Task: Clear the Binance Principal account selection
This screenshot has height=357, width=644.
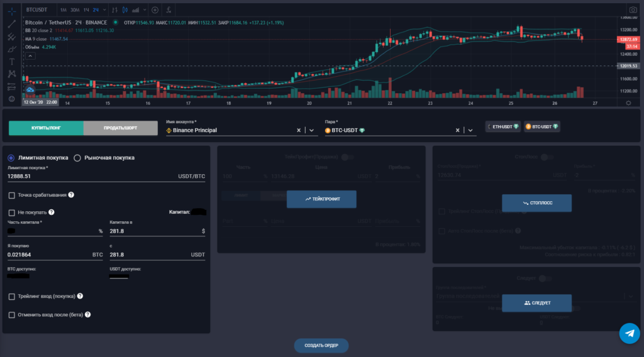Action: pyautogui.click(x=299, y=130)
